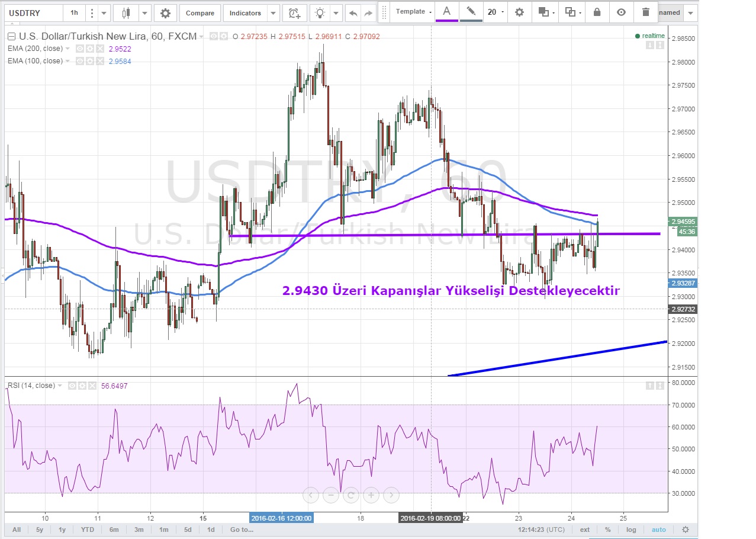
Task: Remove EMA (200, close) indicator with X
Action: pyautogui.click(x=100, y=49)
